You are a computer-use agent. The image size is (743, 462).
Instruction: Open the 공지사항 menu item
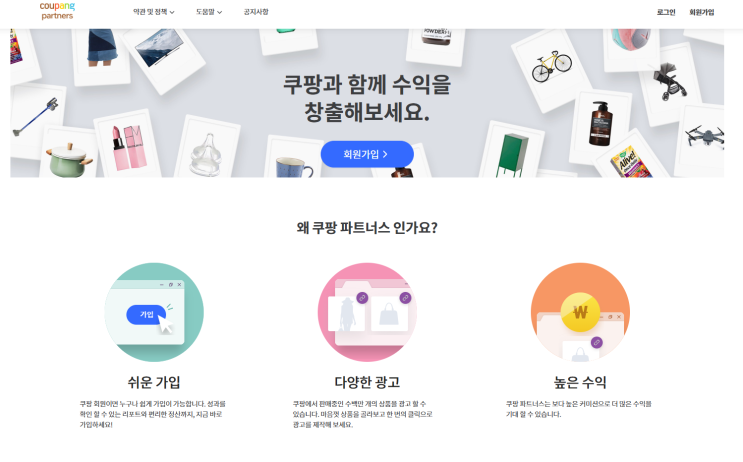(x=256, y=12)
